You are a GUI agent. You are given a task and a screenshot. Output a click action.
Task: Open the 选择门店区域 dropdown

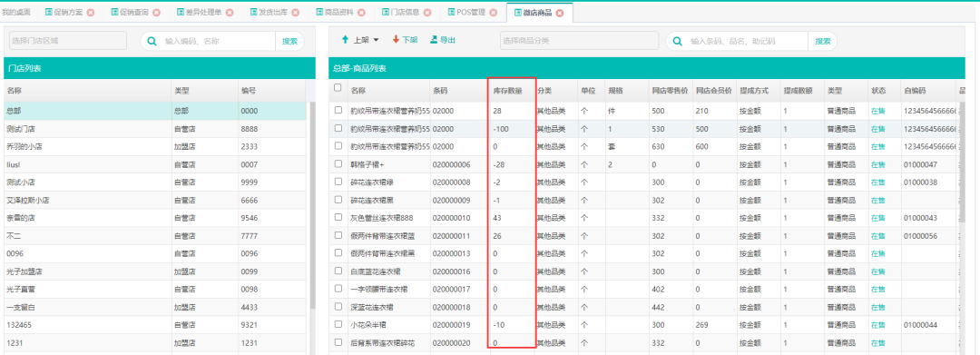tap(67, 41)
